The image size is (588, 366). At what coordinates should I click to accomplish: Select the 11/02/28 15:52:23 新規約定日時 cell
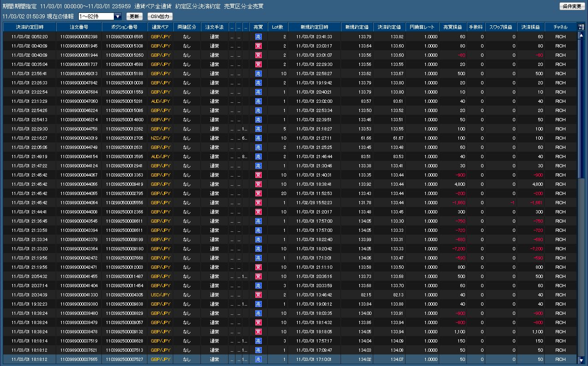coord(314,202)
